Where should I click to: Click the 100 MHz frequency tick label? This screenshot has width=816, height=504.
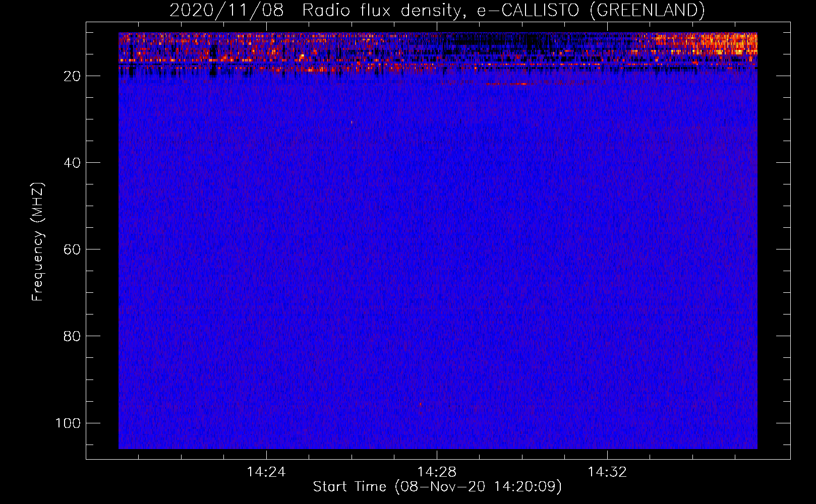point(68,423)
